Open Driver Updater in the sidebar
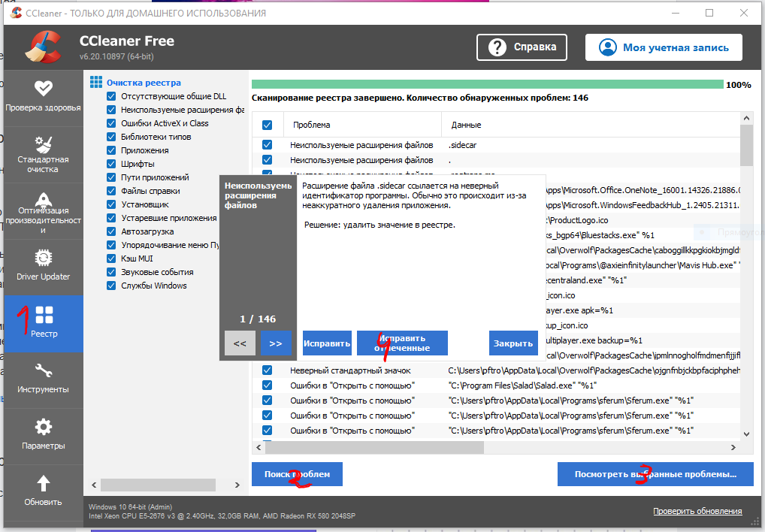Viewport: 765px width, 532px height. tap(44, 268)
